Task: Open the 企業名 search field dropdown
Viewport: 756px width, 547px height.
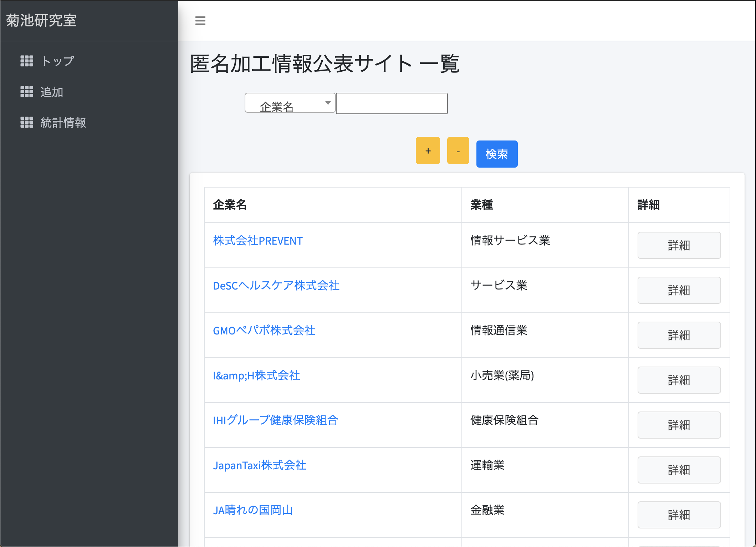Action: [x=290, y=103]
